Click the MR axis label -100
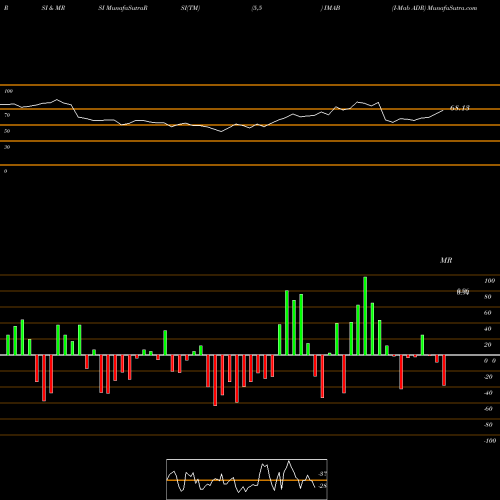 coord(490,441)
